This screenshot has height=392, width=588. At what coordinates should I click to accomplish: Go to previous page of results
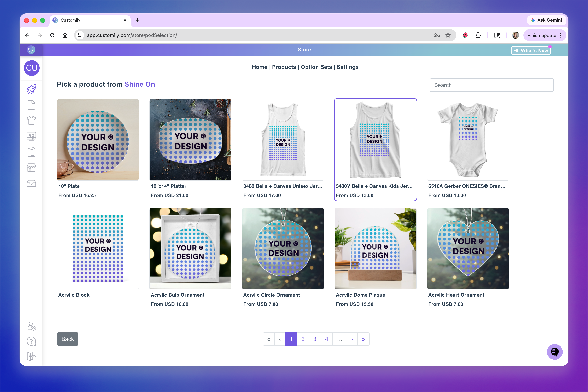click(x=280, y=339)
